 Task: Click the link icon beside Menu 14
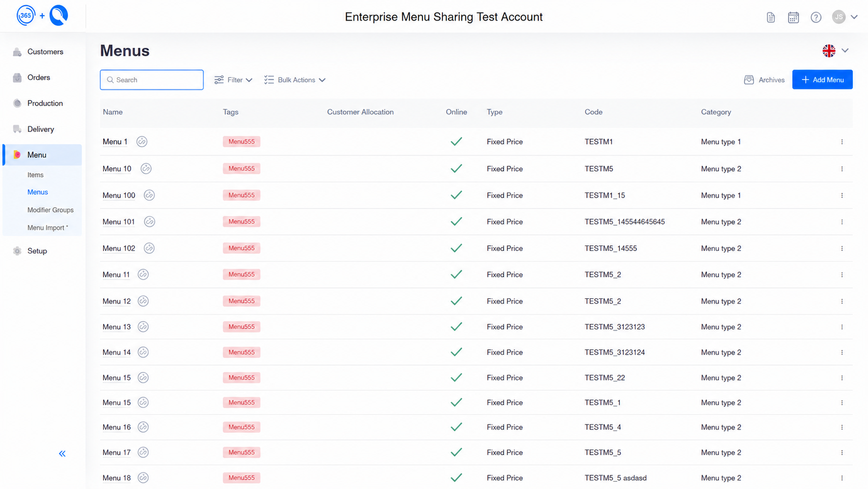143,352
